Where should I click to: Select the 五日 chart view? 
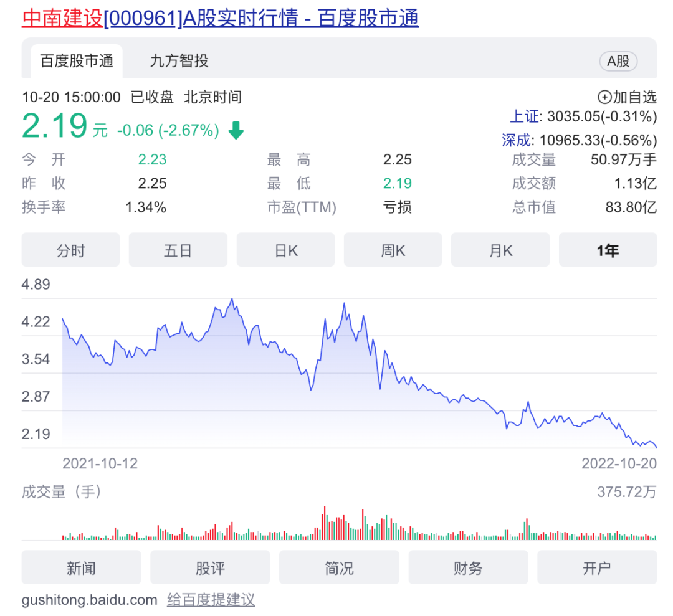click(178, 250)
